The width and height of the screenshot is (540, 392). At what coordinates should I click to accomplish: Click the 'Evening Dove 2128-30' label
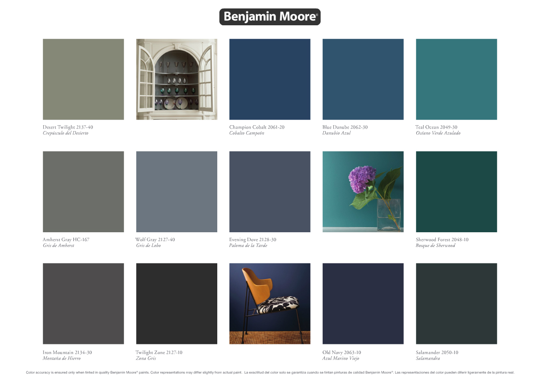pos(253,239)
